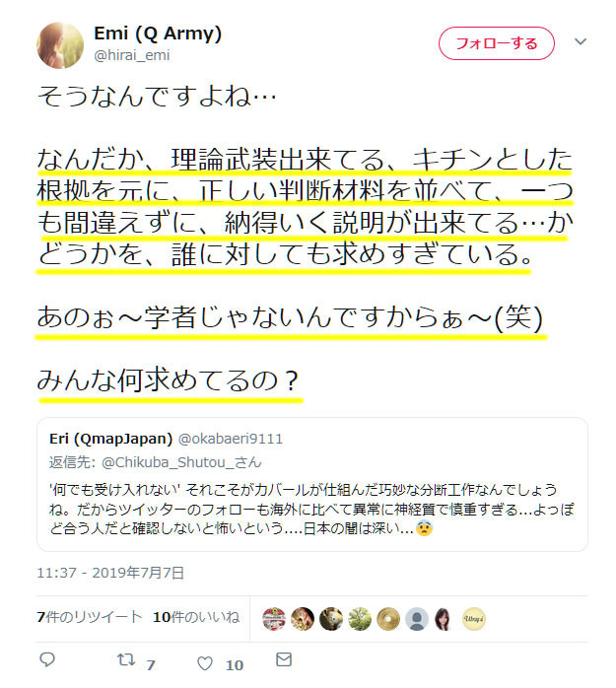Click the first liker avatar with red pattern
The width and height of the screenshot is (616, 688).
274,619
